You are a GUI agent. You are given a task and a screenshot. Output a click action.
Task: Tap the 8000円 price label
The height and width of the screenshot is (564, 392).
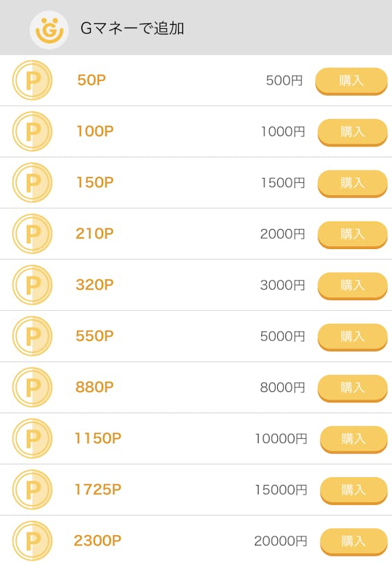tap(283, 387)
